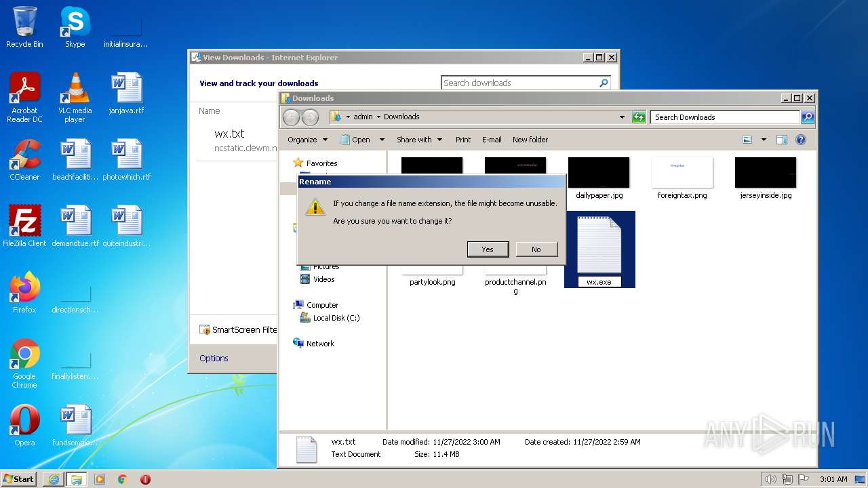The height and width of the screenshot is (488, 868).
Task: Decline the extension change with No
Action: point(536,249)
